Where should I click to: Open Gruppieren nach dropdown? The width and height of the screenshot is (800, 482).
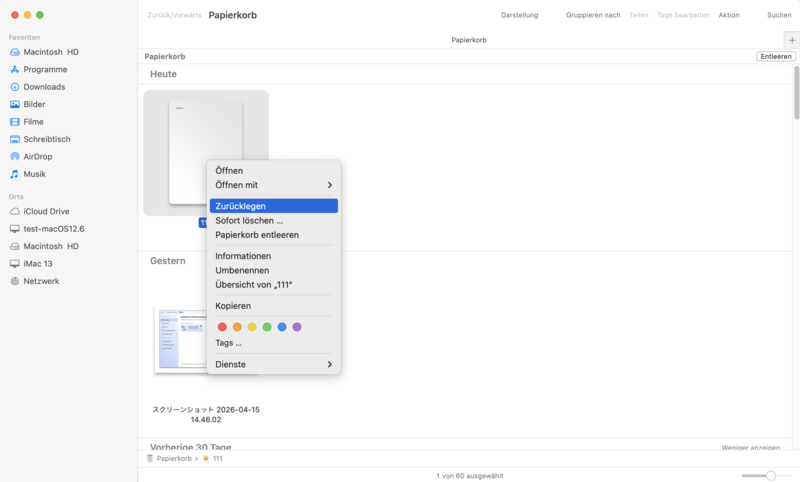[592, 15]
